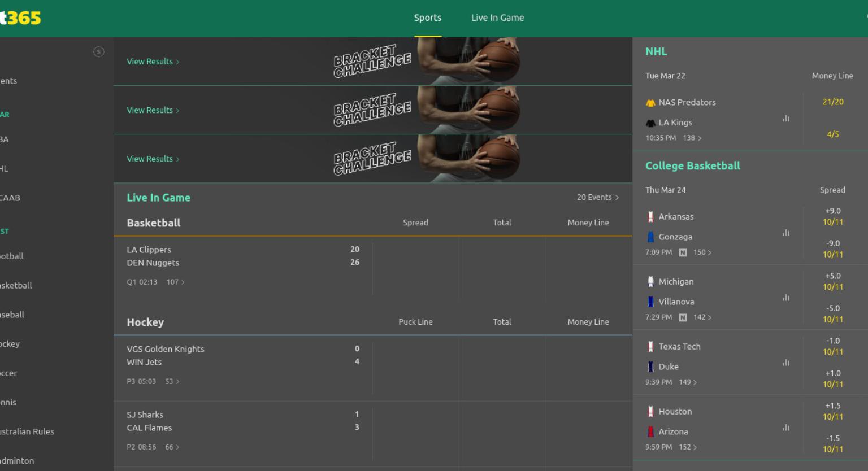Click the bet365 logo
The width and height of the screenshot is (868, 471).
(x=20, y=18)
